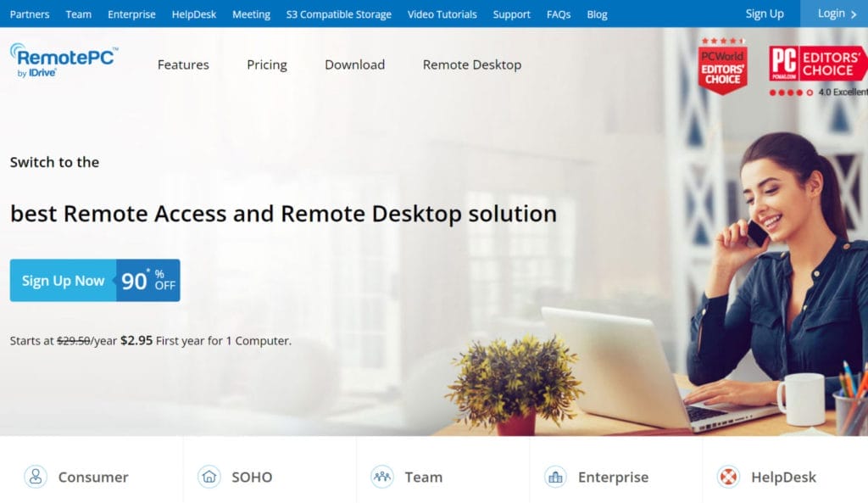The height and width of the screenshot is (503, 868).
Task: Visit the Blog link
Action: point(598,14)
